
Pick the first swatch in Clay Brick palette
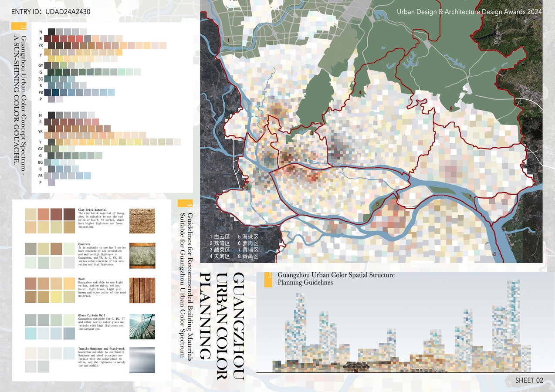(x=31, y=214)
